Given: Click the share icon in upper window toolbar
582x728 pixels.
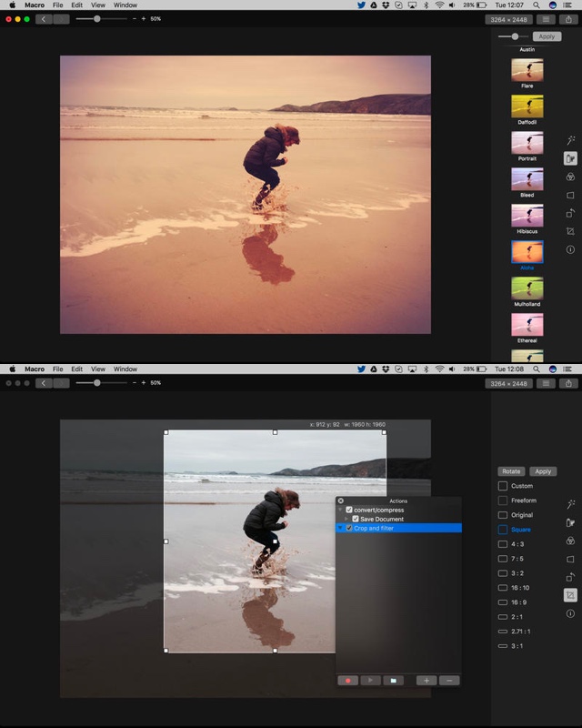Looking at the screenshot, I should pos(568,19).
